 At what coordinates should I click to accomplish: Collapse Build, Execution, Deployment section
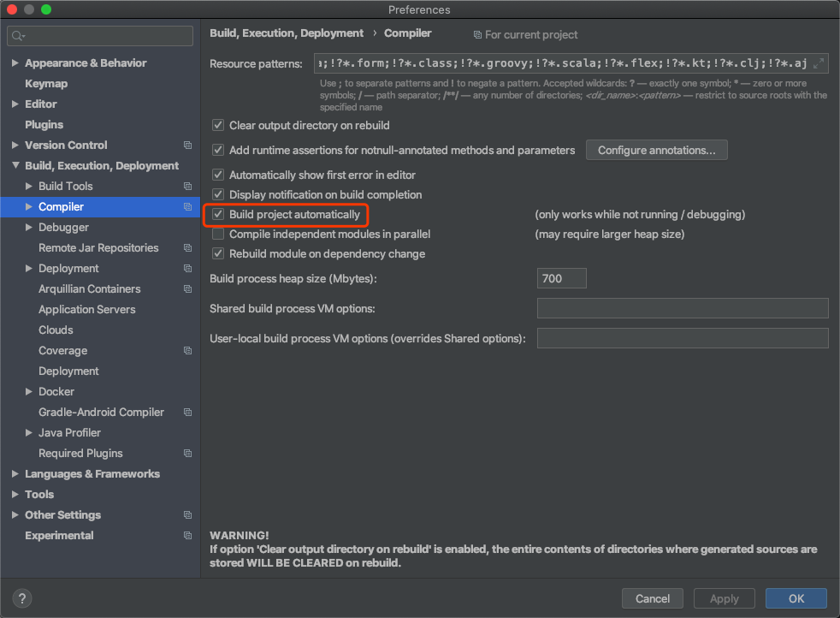(15, 165)
